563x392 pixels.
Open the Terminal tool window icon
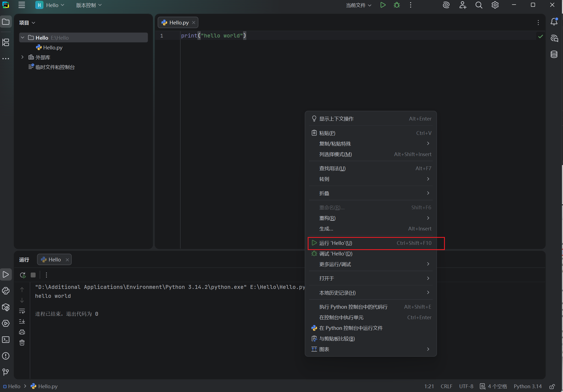[x=6, y=340]
